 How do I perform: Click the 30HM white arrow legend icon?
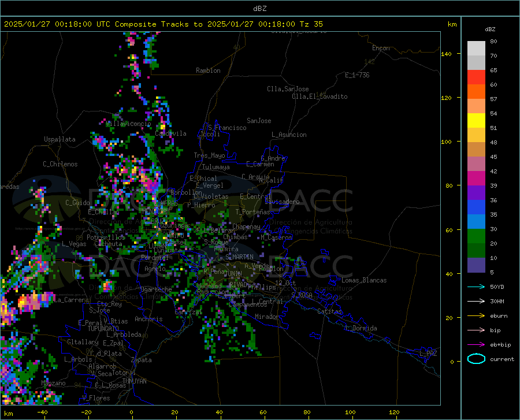pyautogui.click(x=476, y=302)
